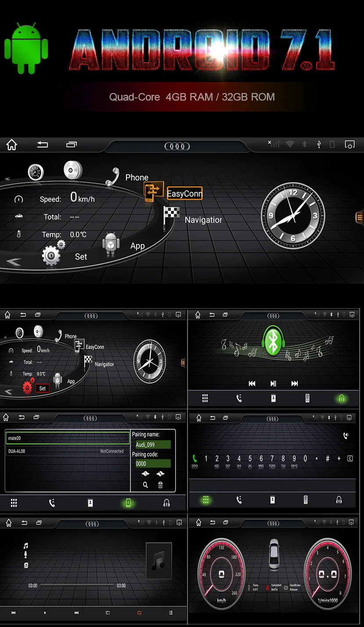Viewport: 364px width, 627px height.
Task: Tap previous track in the music player bottom bar
Action: [x=13, y=613]
